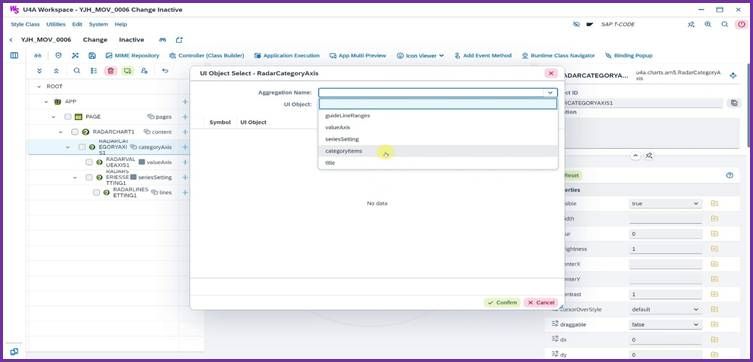Click the header search magnifier icon
This screenshot has width=753, height=362.
(x=725, y=24)
